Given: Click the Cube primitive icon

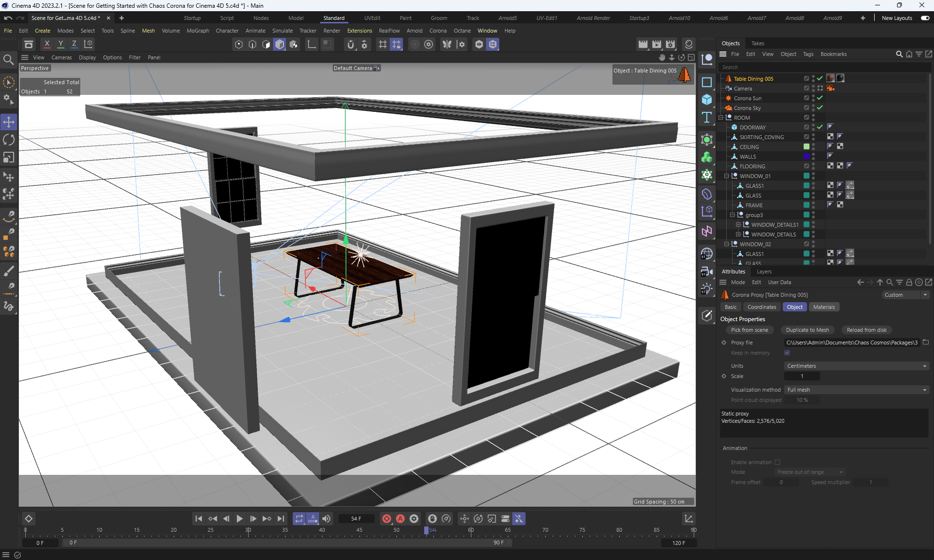Looking at the screenshot, I should coord(707,100).
